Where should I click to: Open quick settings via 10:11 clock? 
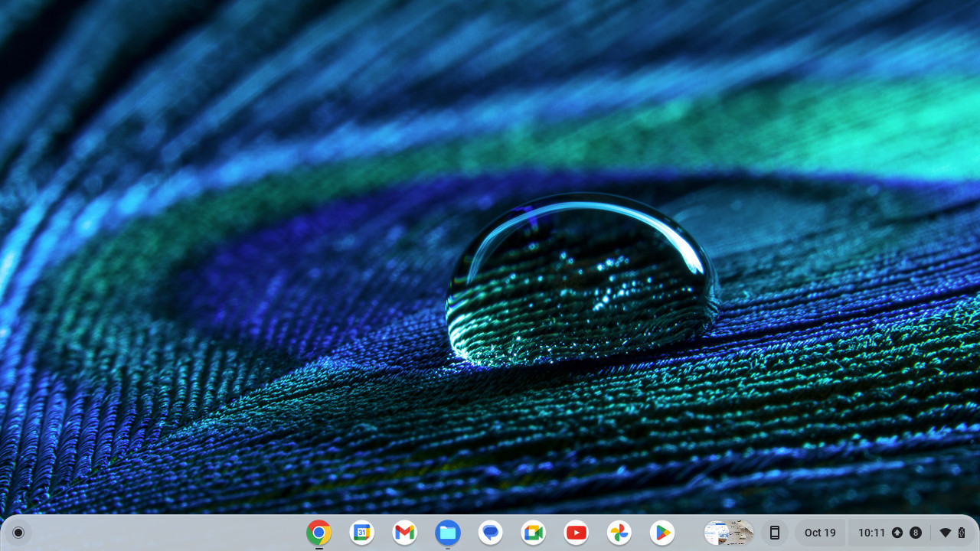click(x=871, y=533)
